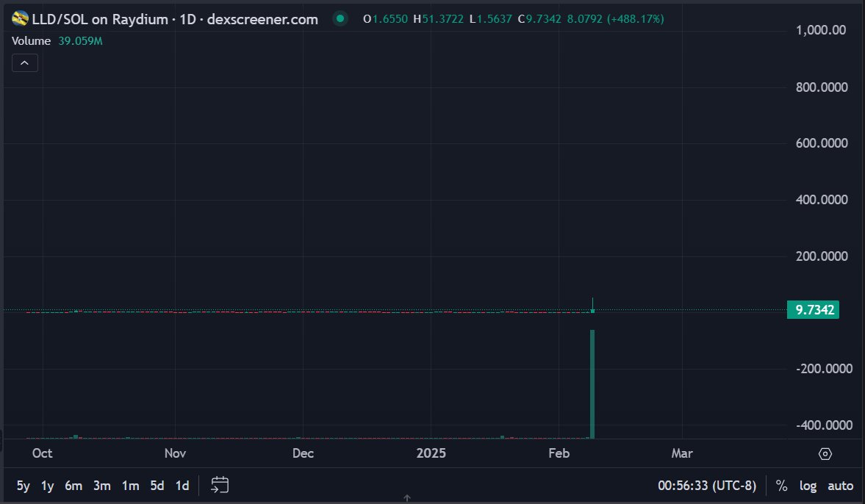Select the 5y time range

23,486
